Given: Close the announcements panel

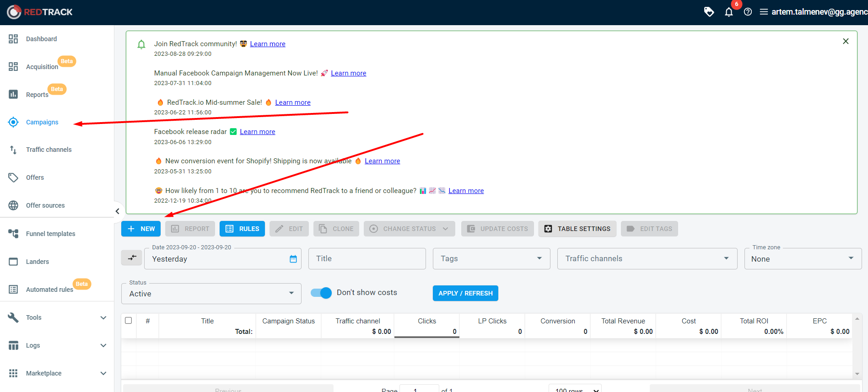Looking at the screenshot, I should pos(846,41).
